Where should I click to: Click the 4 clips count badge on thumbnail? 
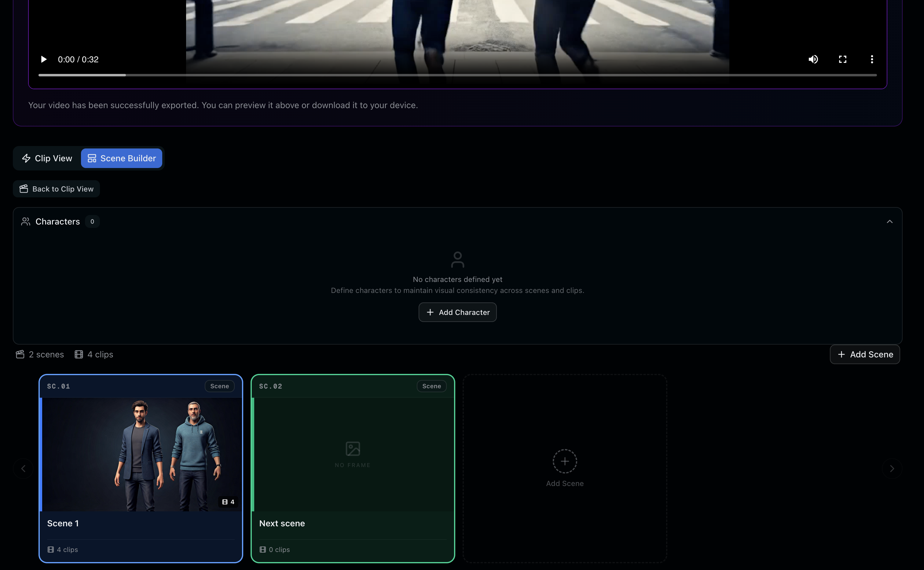(x=228, y=502)
